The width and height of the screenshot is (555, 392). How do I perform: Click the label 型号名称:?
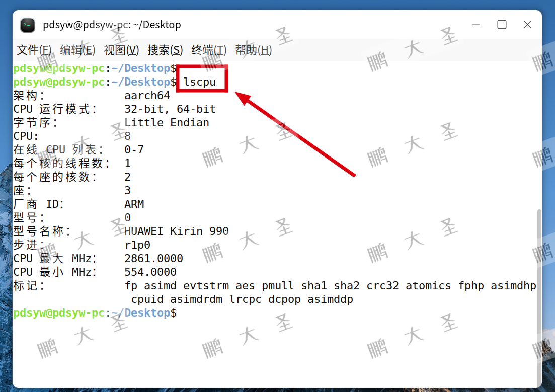click(42, 231)
